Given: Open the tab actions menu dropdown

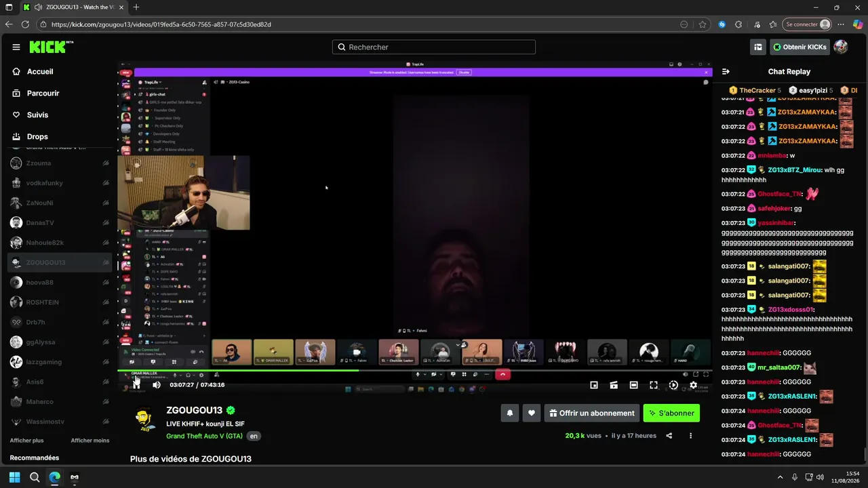Looking at the screenshot, I should point(8,7).
